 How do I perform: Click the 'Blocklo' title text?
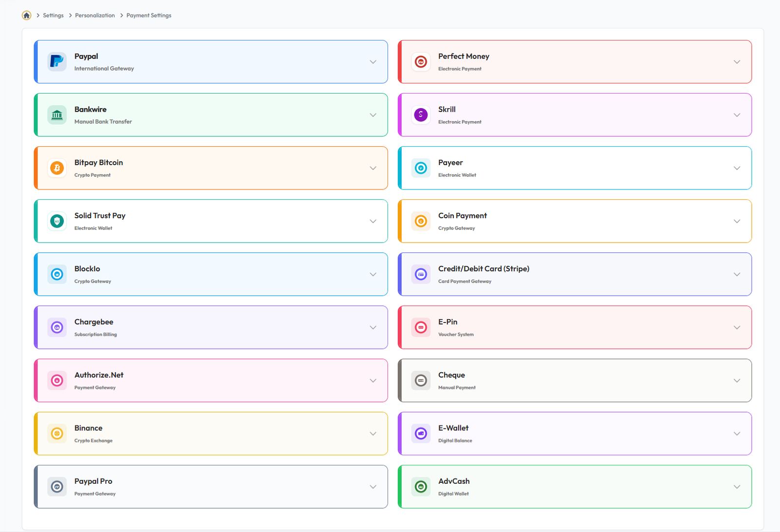pyautogui.click(x=87, y=269)
